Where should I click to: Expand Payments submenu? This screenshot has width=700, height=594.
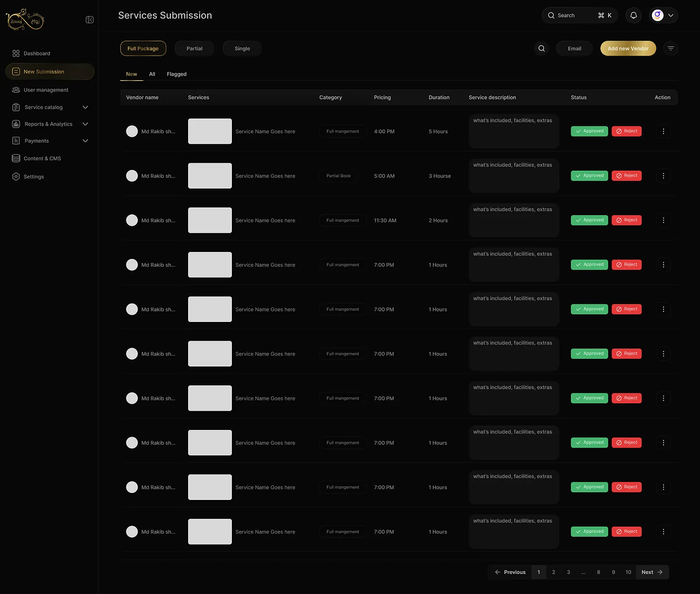[85, 141]
